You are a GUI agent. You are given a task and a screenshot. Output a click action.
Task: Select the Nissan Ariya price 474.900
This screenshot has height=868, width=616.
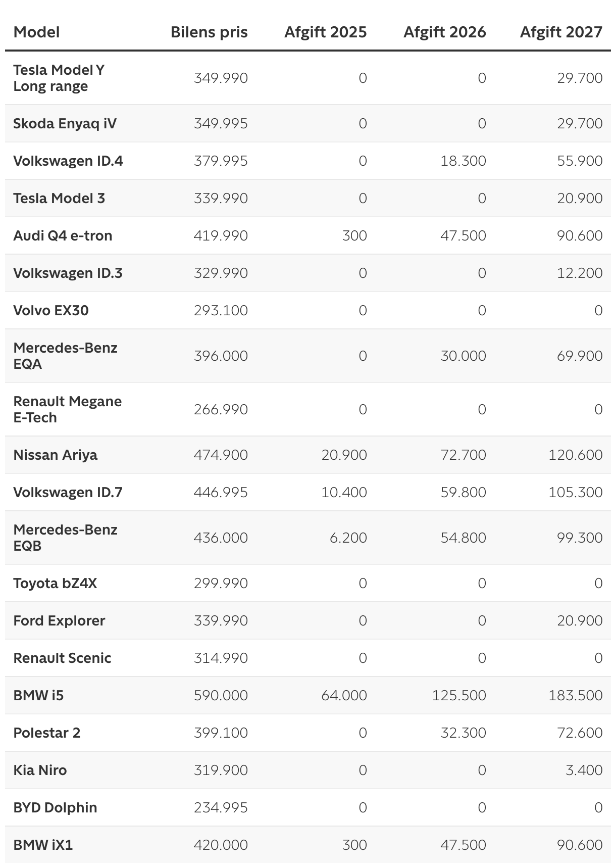(221, 455)
